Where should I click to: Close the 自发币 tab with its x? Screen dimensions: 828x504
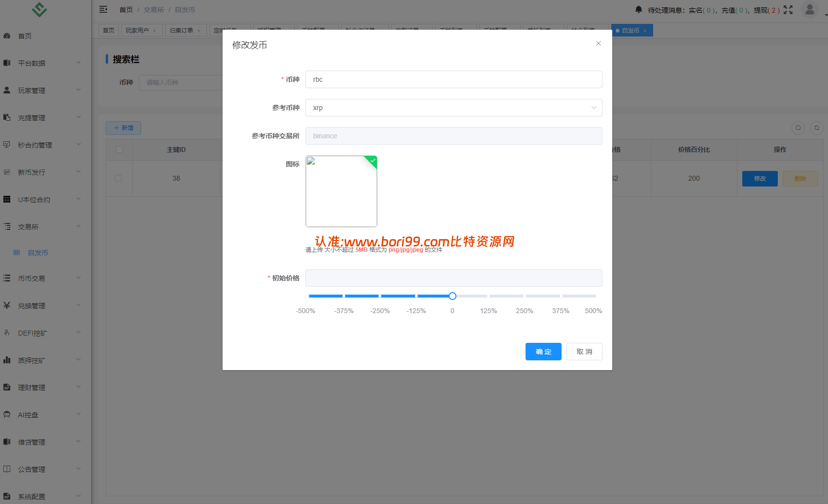coord(645,31)
